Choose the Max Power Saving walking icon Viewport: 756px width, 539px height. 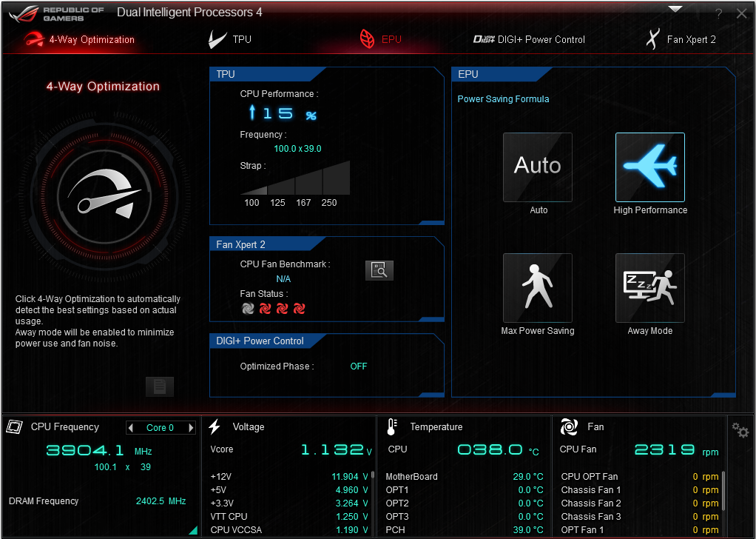coord(538,288)
